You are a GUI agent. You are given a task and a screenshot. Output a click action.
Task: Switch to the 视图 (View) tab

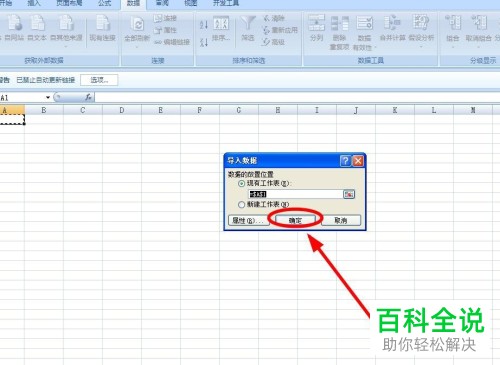click(x=191, y=3)
